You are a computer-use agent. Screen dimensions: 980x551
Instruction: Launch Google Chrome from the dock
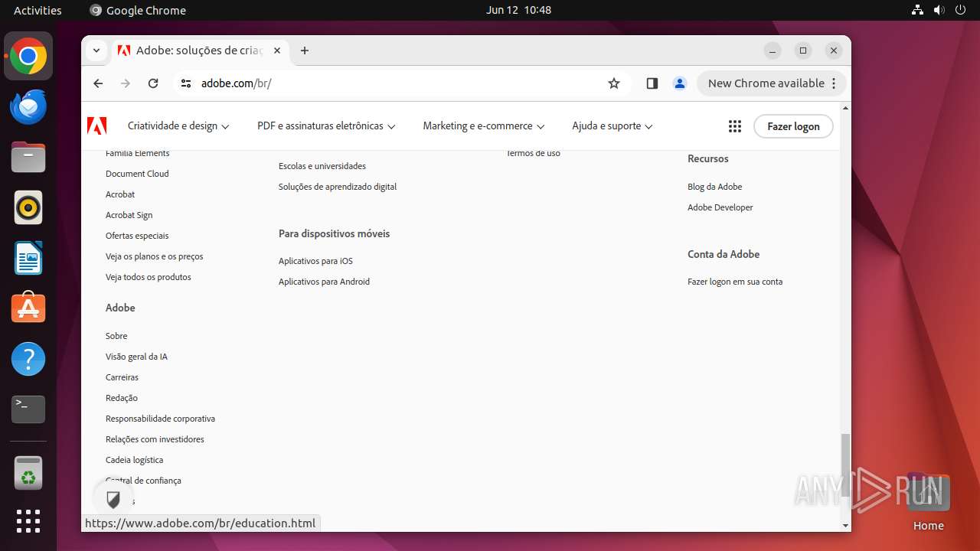28,57
